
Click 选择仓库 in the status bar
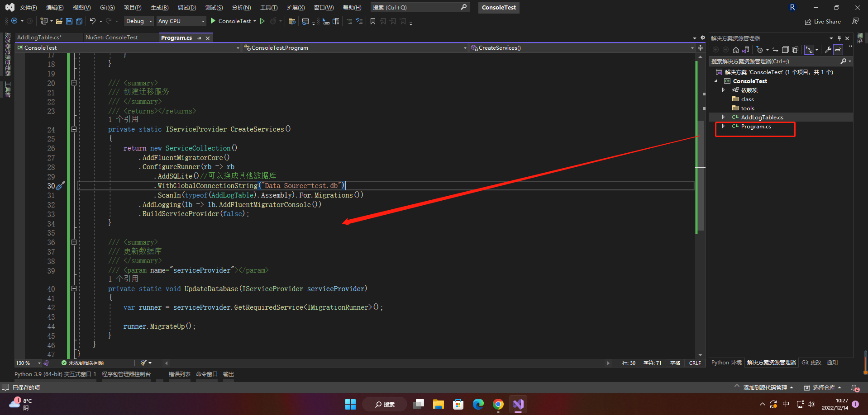pos(822,388)
